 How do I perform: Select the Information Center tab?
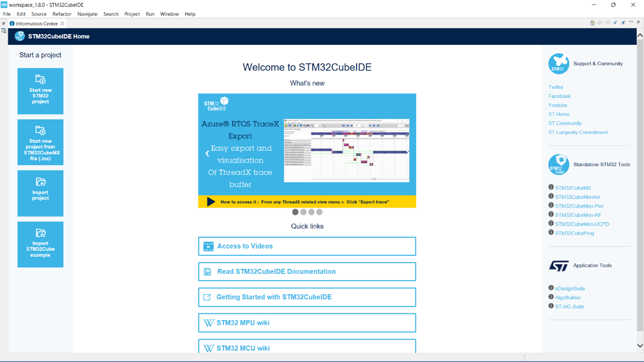pyautogui.click(x=36, y=23)
